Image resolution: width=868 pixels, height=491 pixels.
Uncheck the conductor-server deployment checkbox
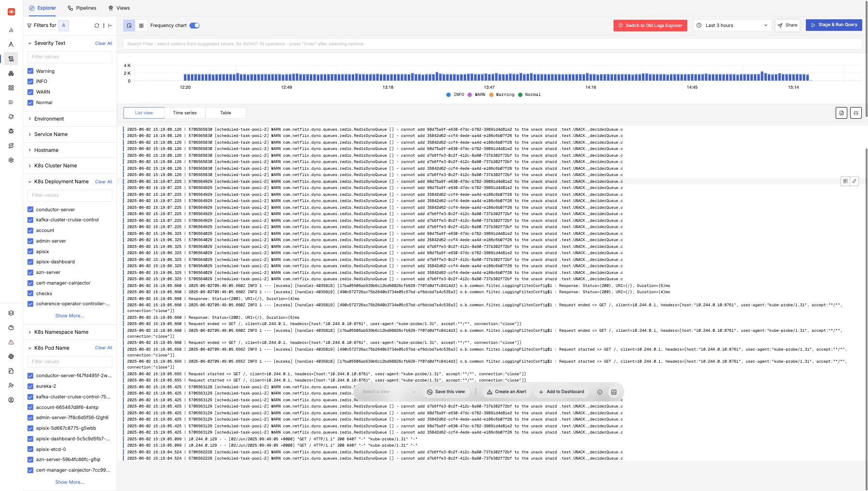point(30,209)
